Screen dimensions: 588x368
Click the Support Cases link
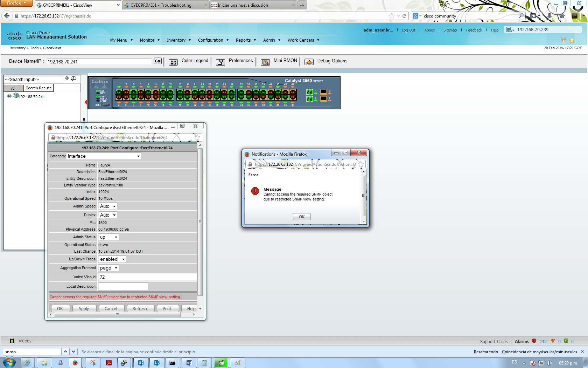[x=494, y=341]
